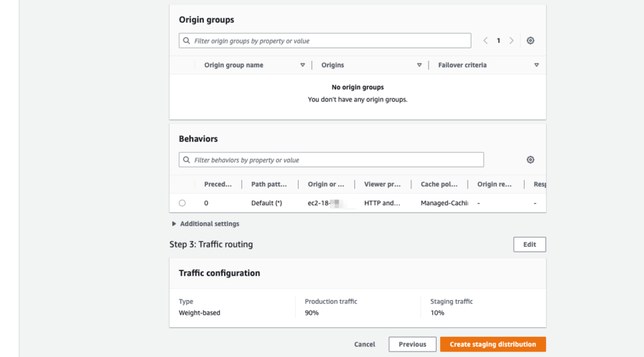
Task: Select page 1 in origin groups pagination
Action: click(x=498, y=41)
